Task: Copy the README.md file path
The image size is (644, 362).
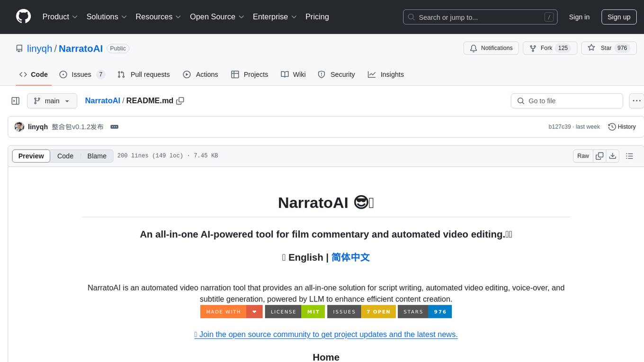Action: pos(180,101)
